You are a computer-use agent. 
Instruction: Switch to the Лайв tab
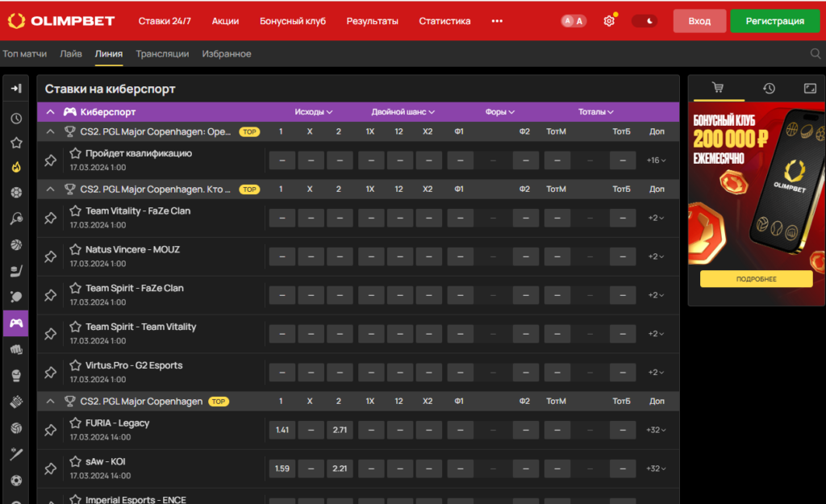[x=71, y=54]
